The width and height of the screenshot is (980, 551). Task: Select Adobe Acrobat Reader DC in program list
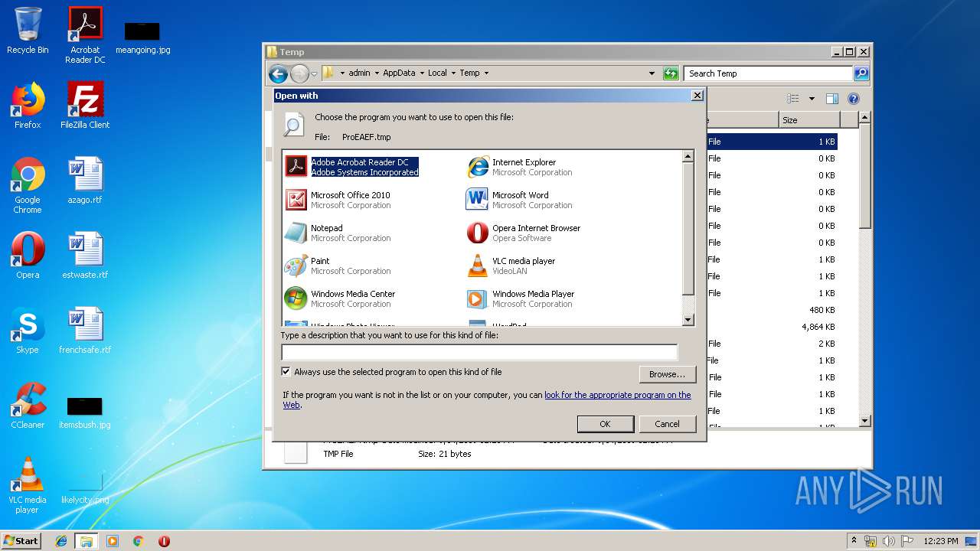(352, 167)
